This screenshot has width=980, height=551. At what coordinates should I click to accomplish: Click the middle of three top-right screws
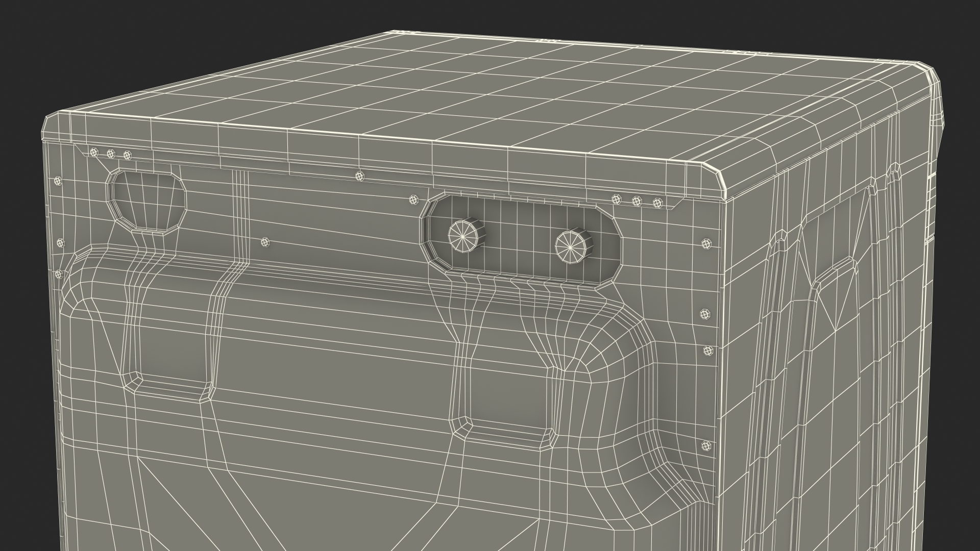tap(636, 202)
